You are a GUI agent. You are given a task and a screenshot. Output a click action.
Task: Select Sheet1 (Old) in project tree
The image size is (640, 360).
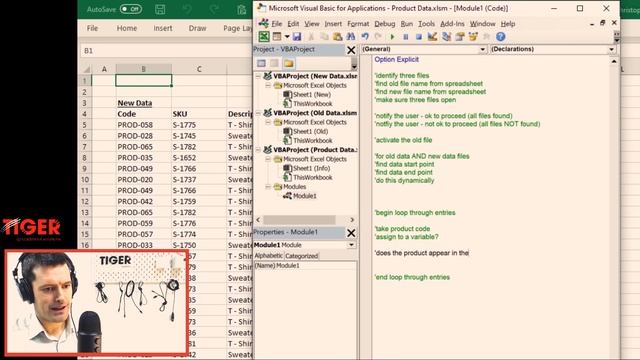(310, 131)
